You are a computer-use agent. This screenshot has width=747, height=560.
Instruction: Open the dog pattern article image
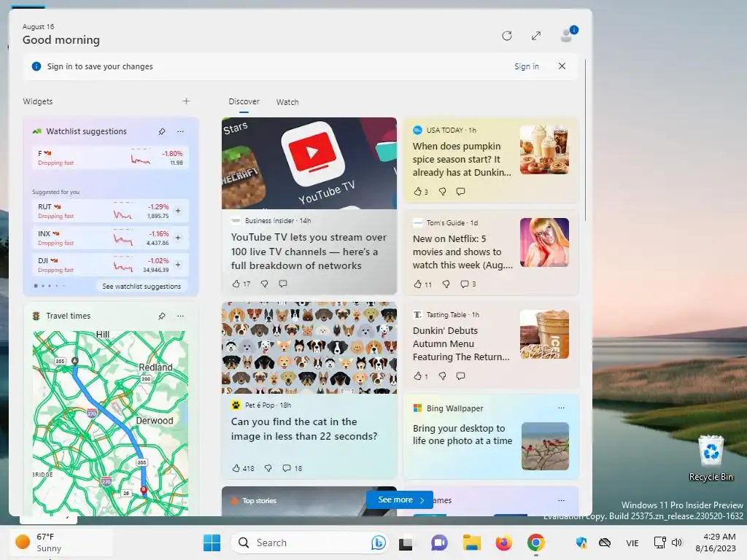coord(309,348)
